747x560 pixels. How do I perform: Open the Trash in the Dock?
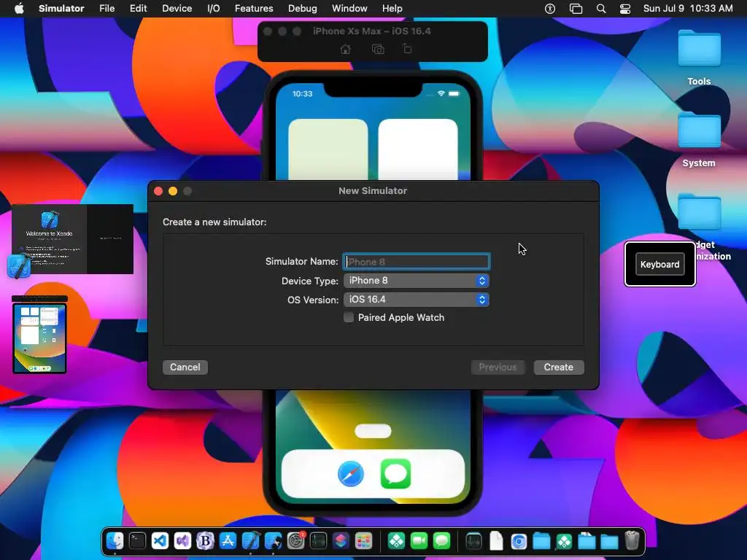(632, 541)
